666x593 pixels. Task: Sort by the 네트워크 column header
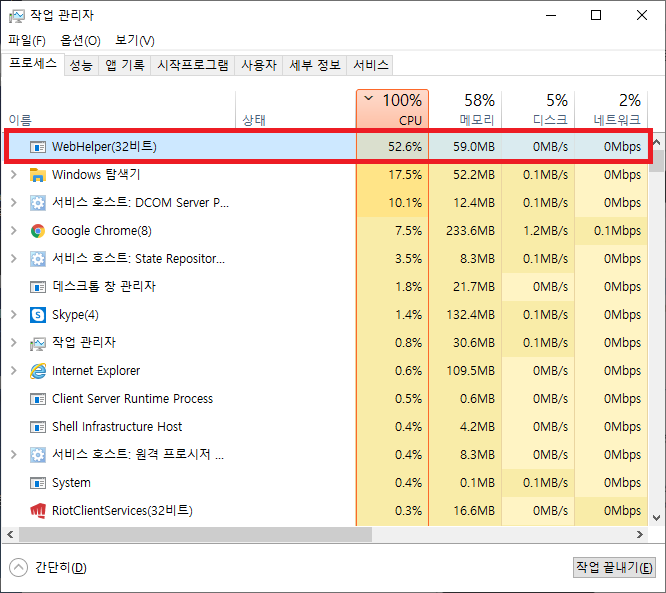pos(612,109)
